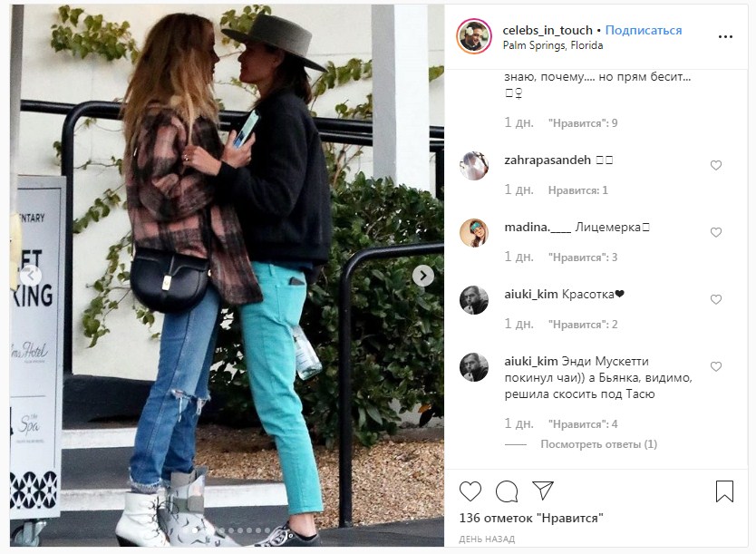756x554 pixels.
Task: Open zahrapasandeh's avatar picture
Action: click(x=474, y=165)
